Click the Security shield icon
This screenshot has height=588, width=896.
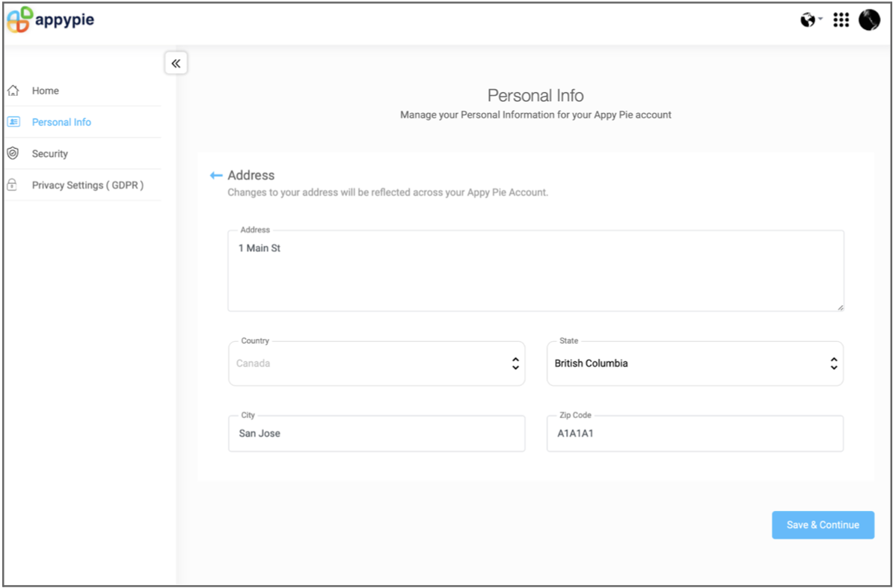pyautogui.click(x=13, y=153)
